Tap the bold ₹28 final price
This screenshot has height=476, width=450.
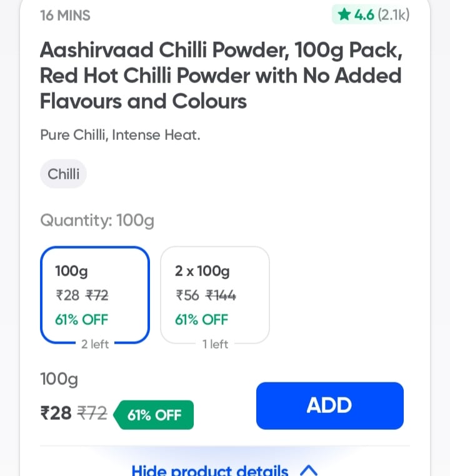pos(56,413)
